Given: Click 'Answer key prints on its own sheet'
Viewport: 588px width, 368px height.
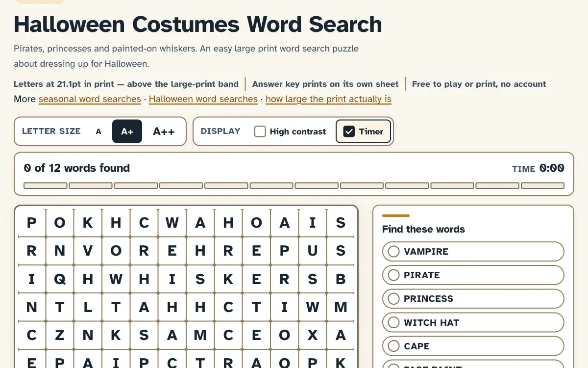Looking at the screenshot, I should [326, 84].
